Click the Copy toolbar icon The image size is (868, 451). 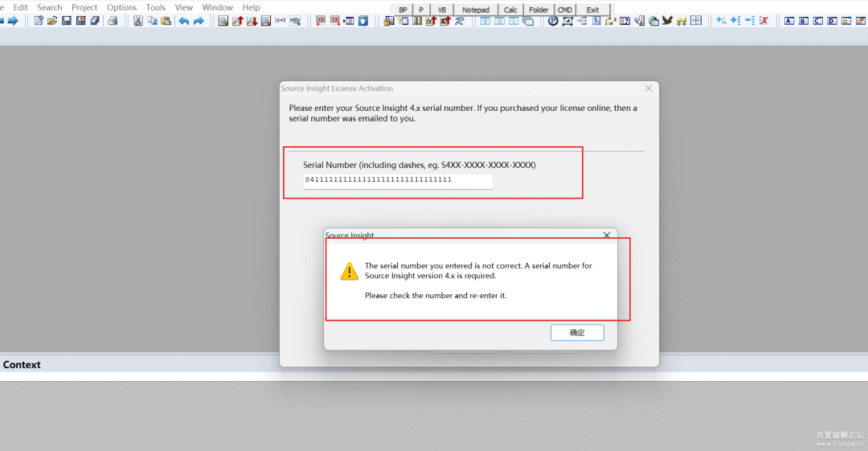tap(152, 21)
